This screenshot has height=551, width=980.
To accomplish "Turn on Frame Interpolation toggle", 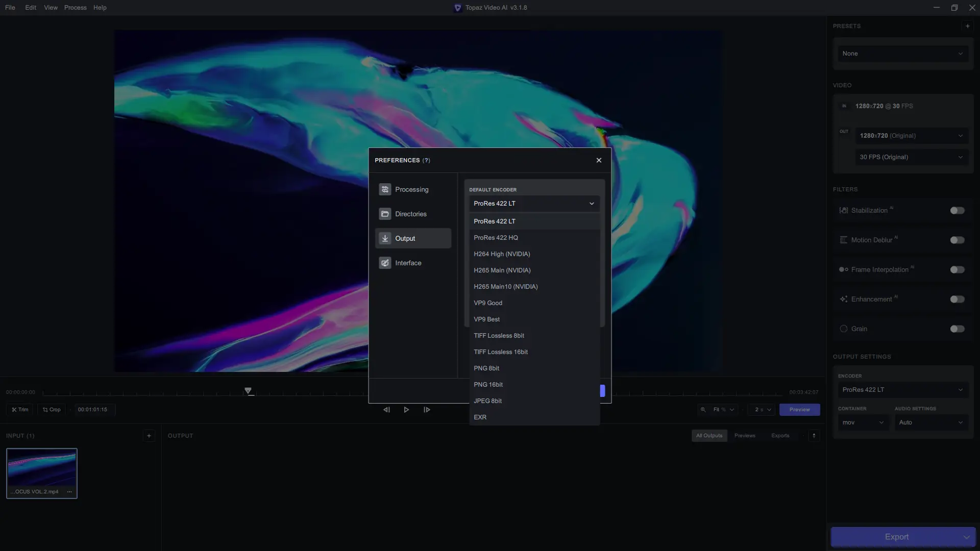I will pos(957,270).
